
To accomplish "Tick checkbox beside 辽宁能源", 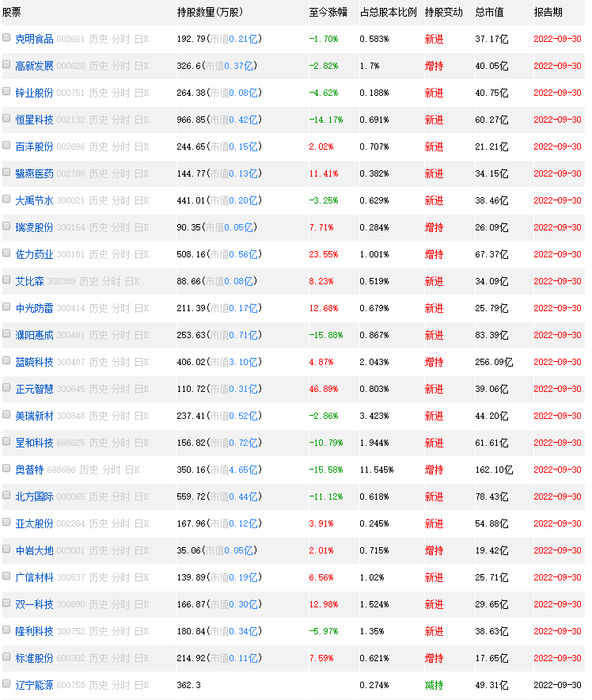I will point(6,683).
